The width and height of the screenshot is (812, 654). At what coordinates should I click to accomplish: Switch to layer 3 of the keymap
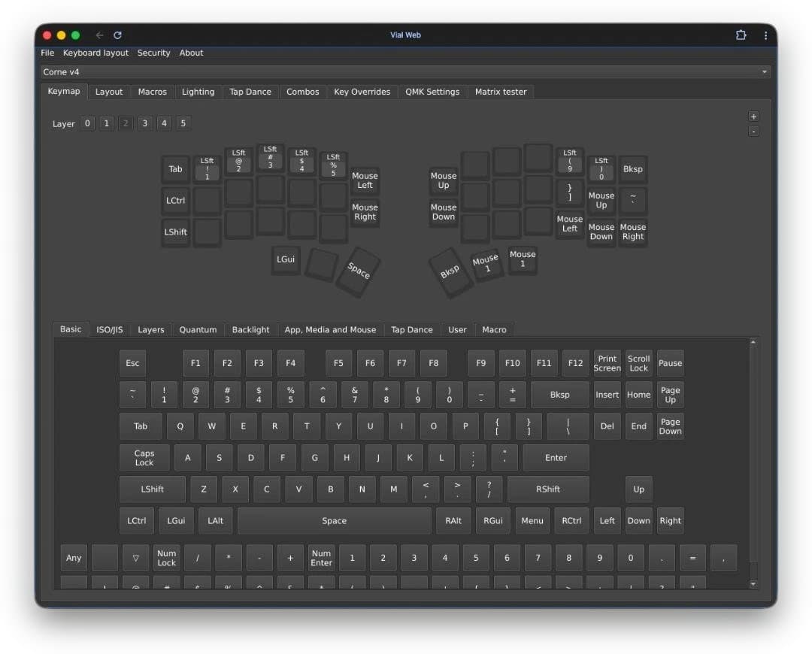144,123
